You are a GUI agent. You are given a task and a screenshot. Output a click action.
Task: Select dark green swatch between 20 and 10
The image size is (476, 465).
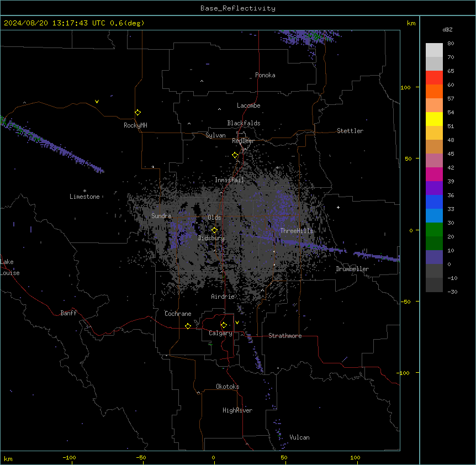click(434, 244)
